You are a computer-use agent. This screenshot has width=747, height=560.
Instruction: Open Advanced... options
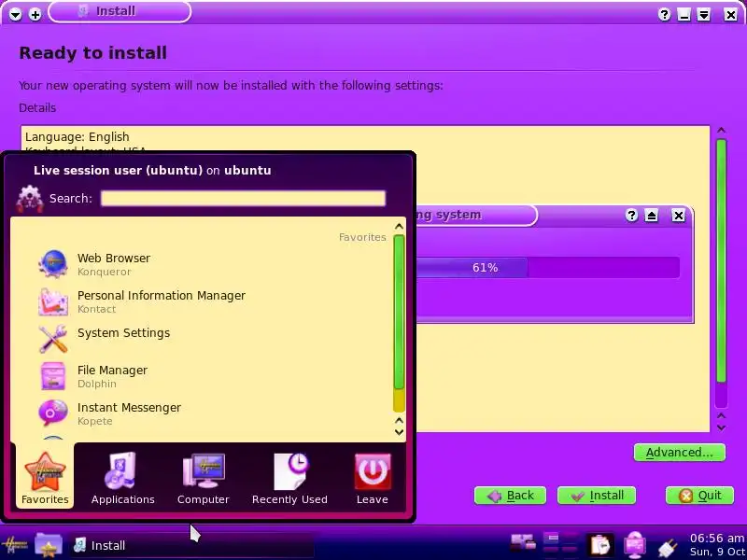click(x=680, y=453)
